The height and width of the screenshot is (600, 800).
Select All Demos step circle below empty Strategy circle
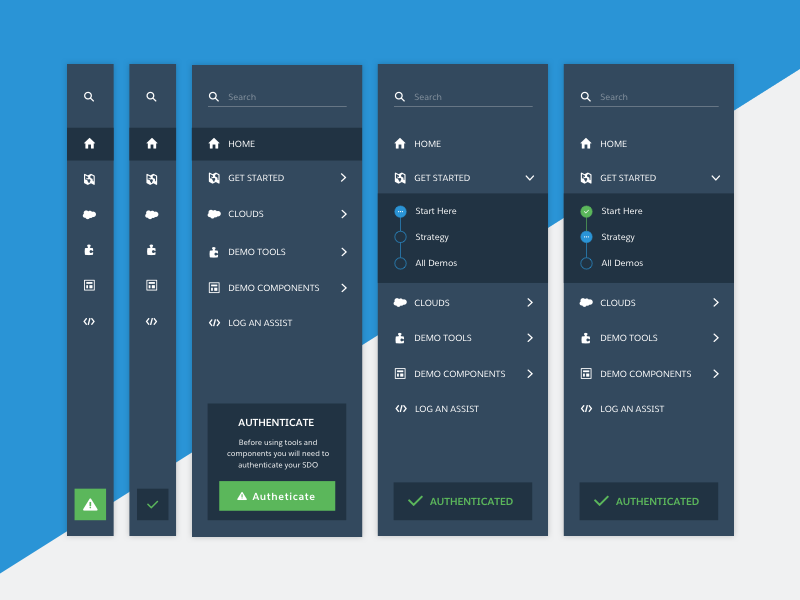(x=401, y=263)
